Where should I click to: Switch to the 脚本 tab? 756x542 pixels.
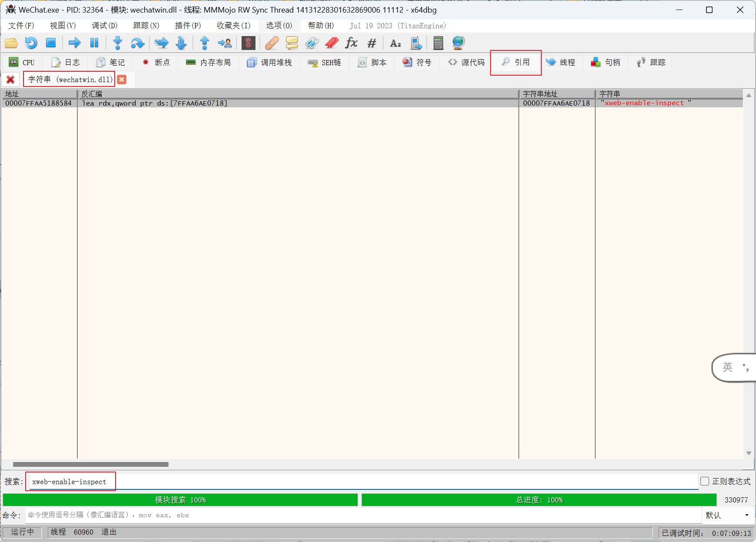(x=372, y=63)
